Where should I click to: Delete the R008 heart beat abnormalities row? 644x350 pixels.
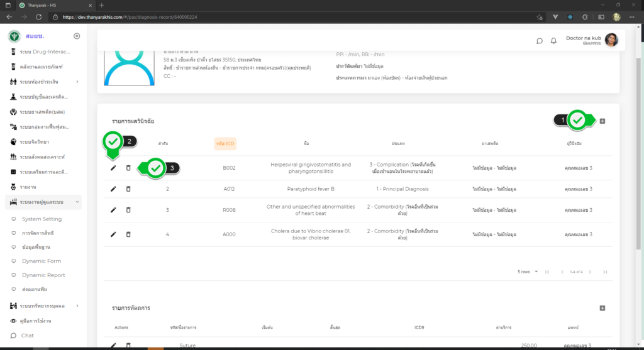pyautogui.click(x=128, y=209)
